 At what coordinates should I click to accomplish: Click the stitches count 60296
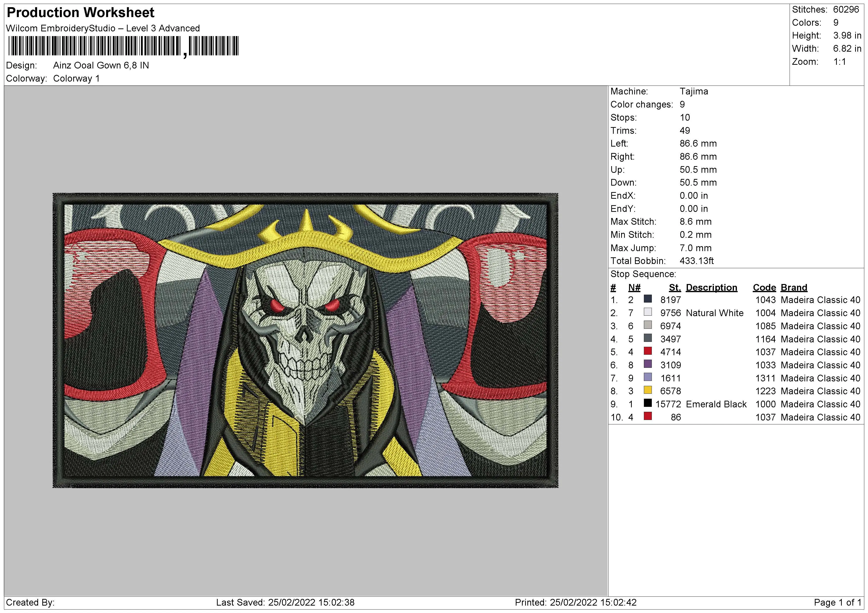pyautogui.click(x=846, y=9)
